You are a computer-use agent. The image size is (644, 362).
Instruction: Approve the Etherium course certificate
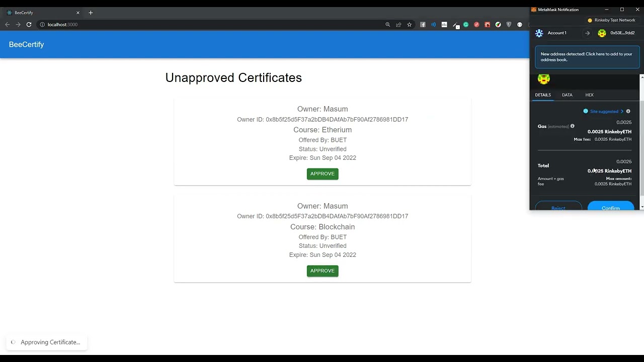[x=323, y=173]
